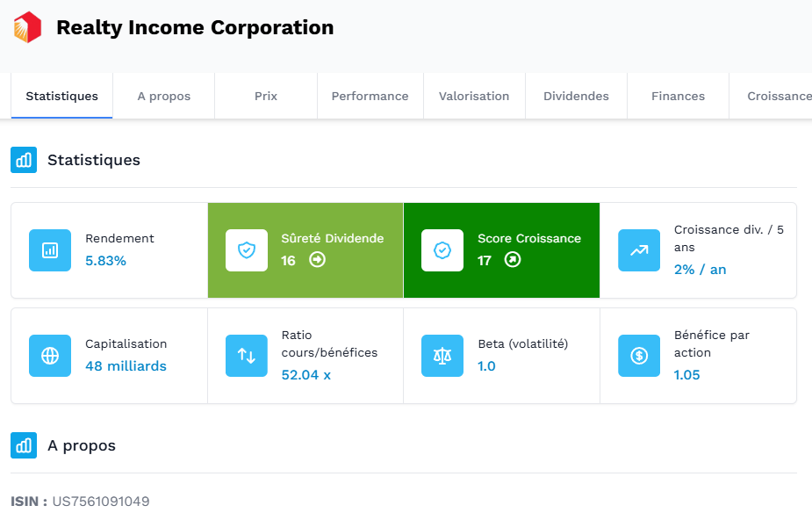
Task: Click the Sûreté Dividende shield icon
Action: [x=247, y=250]
